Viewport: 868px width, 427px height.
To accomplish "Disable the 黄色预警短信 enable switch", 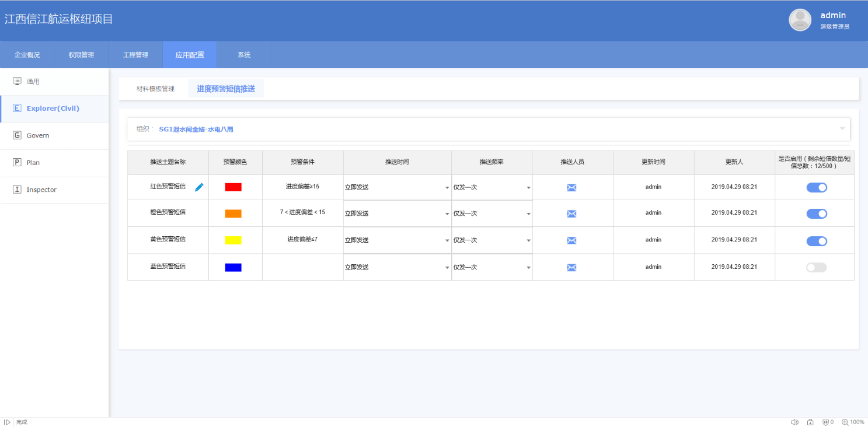I will [x=817, y=241].
